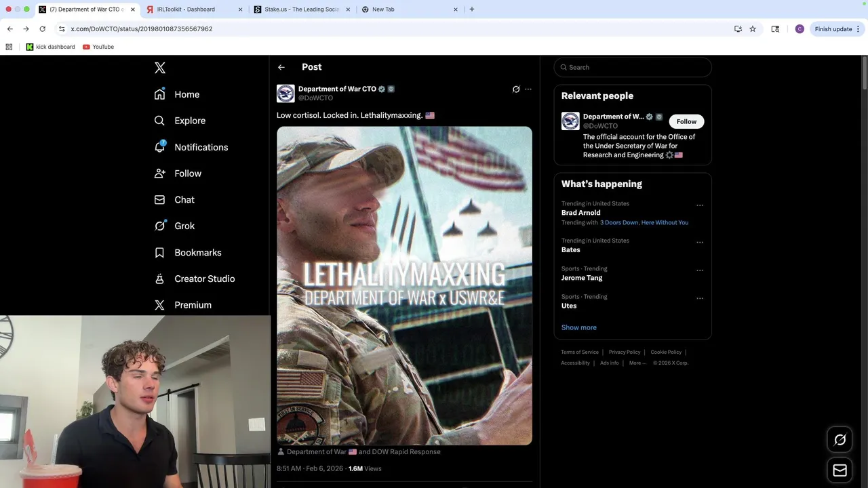Open Notifications bell with badge
The width and height of the screenshot is (868, 488).
[x=159, y=146]
